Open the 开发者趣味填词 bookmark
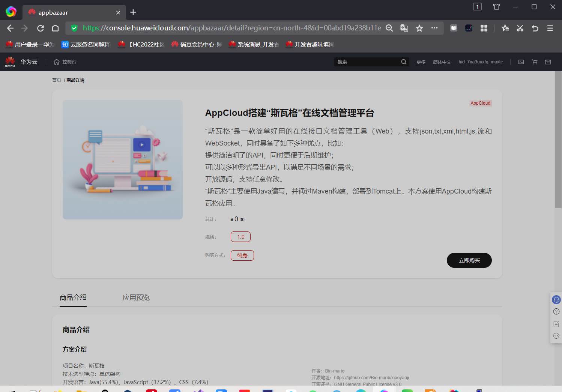The width and height of the screenshot is (562, 392). click(310, 45)
